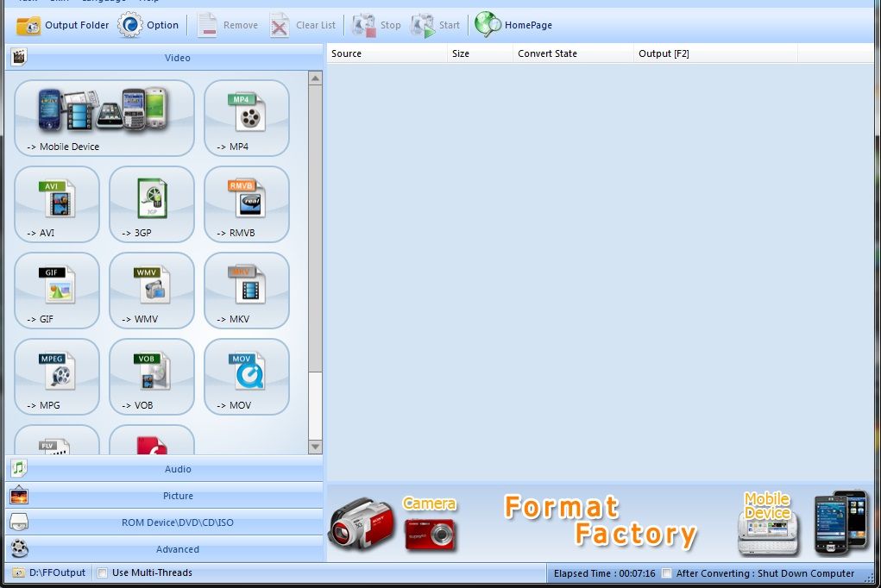This screenshot has height=588, width=881.
Task: Click the Clear List toolbar button
Action: click(303, 25)
